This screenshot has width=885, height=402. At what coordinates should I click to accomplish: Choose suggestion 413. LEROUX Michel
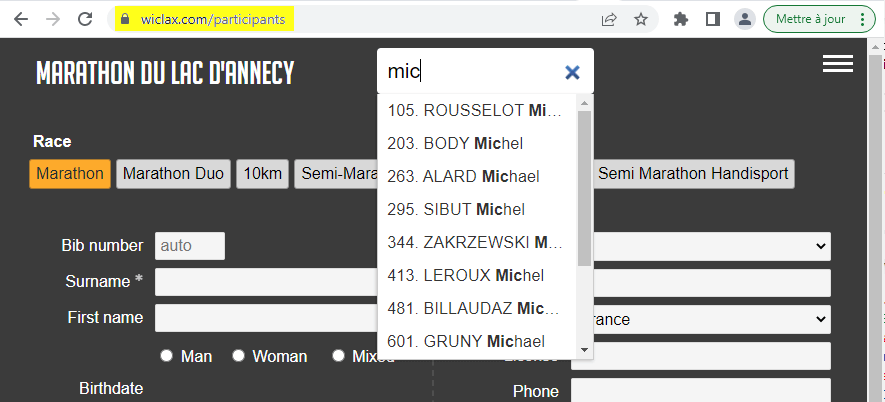465,275
